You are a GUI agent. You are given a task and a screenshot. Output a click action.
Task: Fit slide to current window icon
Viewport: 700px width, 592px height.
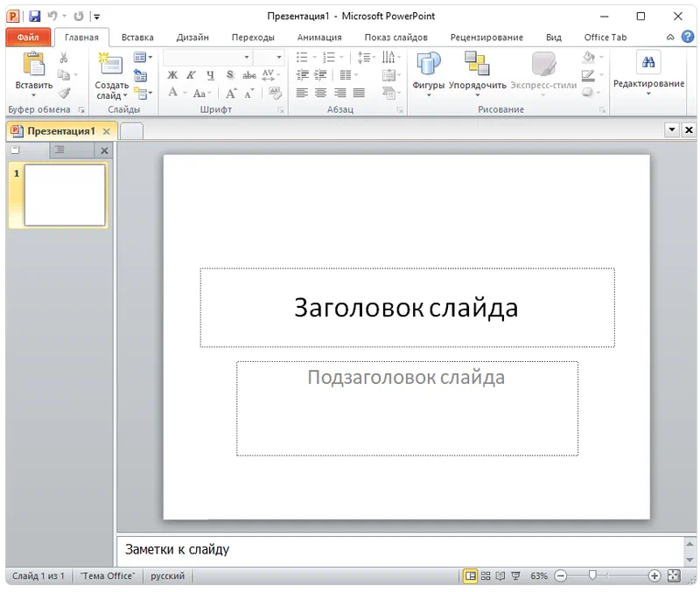click(x=674, y=576)
